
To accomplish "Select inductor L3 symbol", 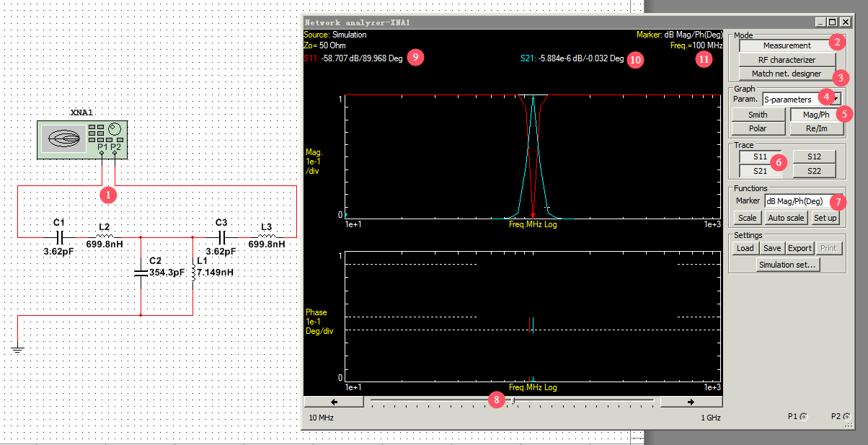I will (x=266, y=236).
